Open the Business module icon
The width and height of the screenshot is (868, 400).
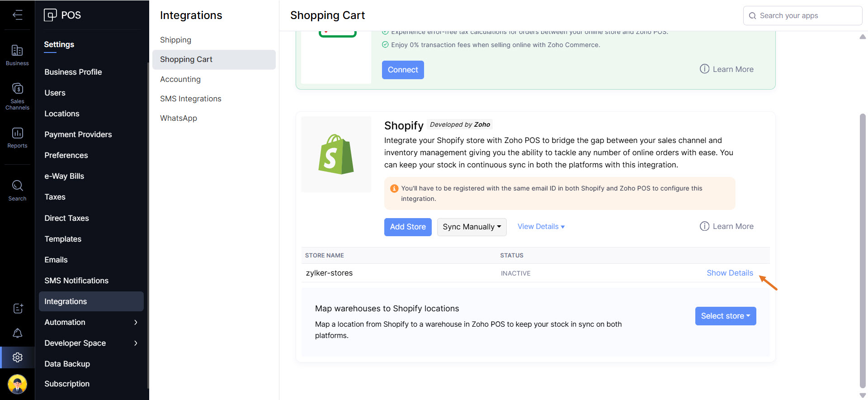pos(17,55)
